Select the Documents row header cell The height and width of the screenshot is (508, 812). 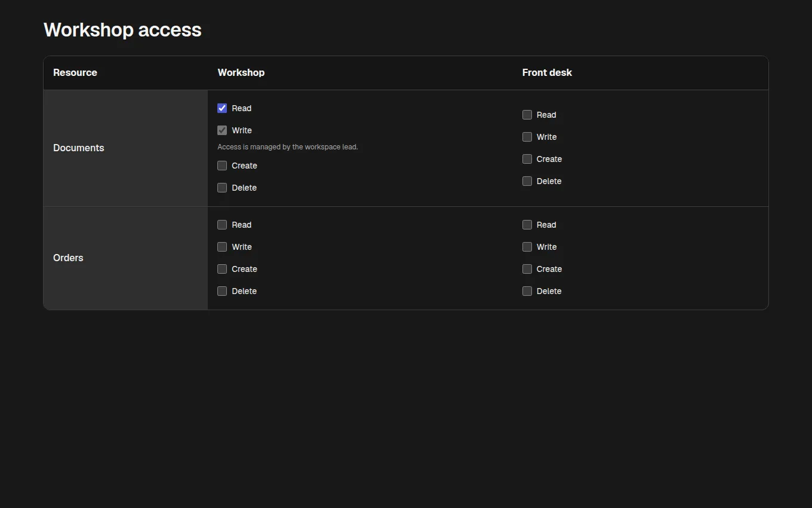125,148
